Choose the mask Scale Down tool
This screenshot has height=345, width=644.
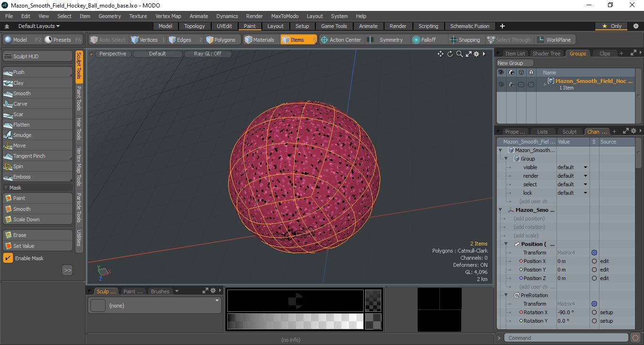[x=38, y=219]
